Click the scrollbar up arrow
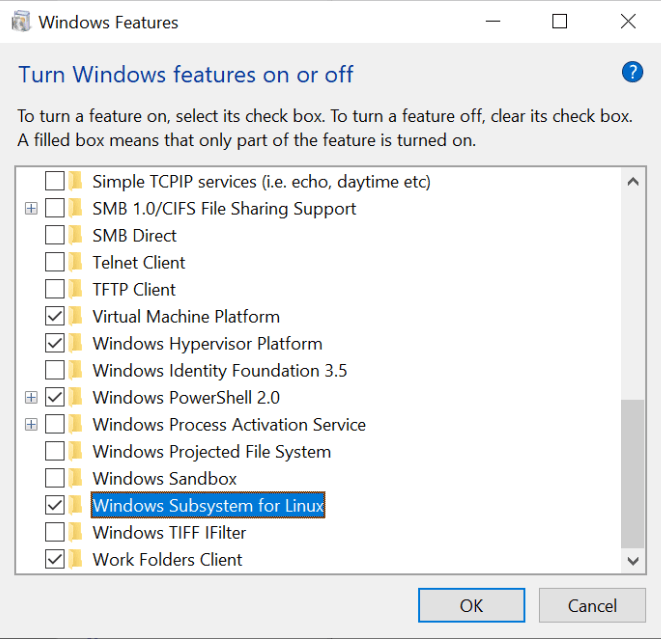661x639 pixels. click(633, 182)
